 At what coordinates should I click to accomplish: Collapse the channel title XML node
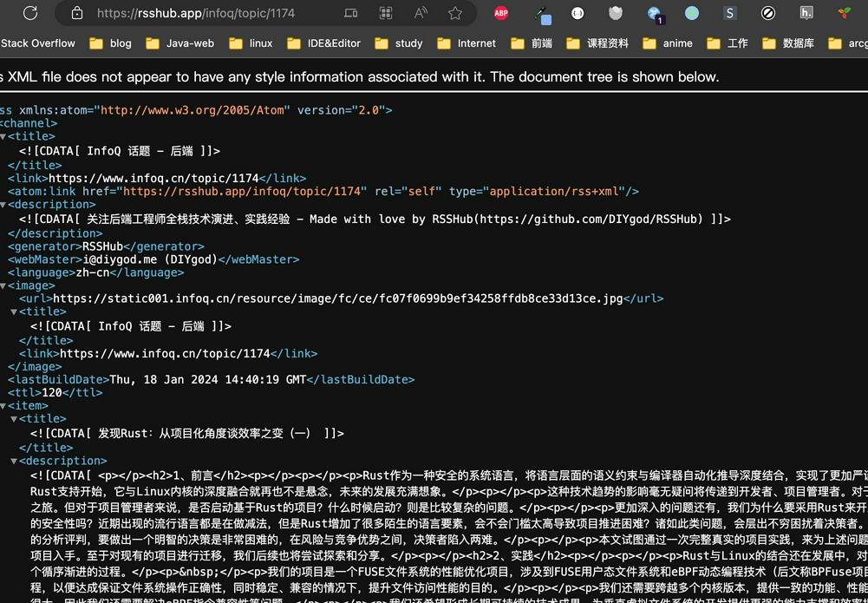coord(3,136)
